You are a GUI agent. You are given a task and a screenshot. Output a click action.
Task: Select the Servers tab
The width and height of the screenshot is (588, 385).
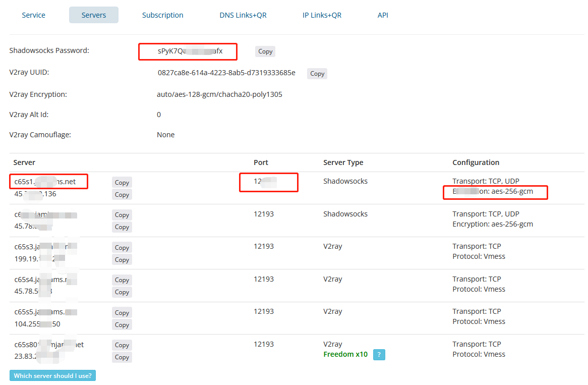pyautogui.click(x=94, y=15)
